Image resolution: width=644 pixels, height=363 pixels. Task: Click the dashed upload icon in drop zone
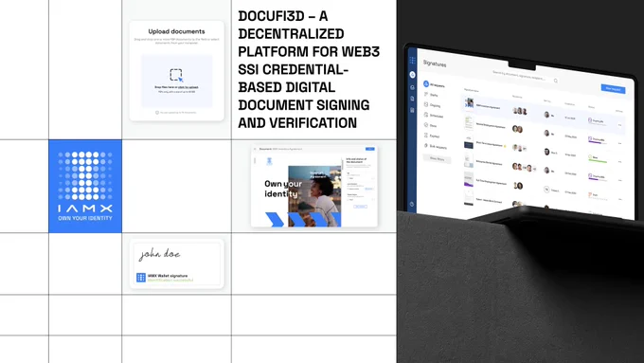coord(176,75)
